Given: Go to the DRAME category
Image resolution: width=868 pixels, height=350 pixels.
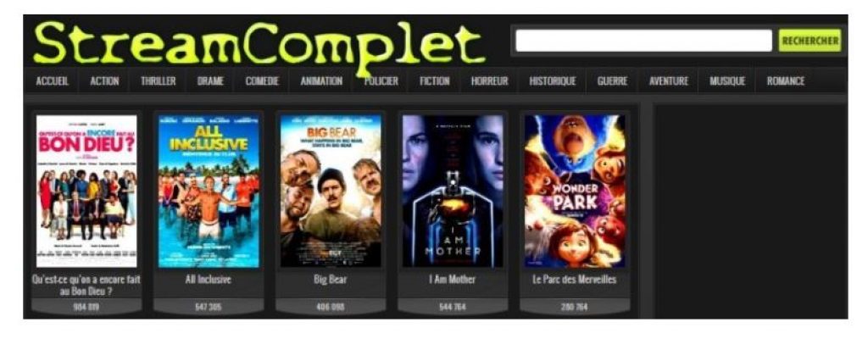Looking at the screenshot, I should tap(210, 81).
